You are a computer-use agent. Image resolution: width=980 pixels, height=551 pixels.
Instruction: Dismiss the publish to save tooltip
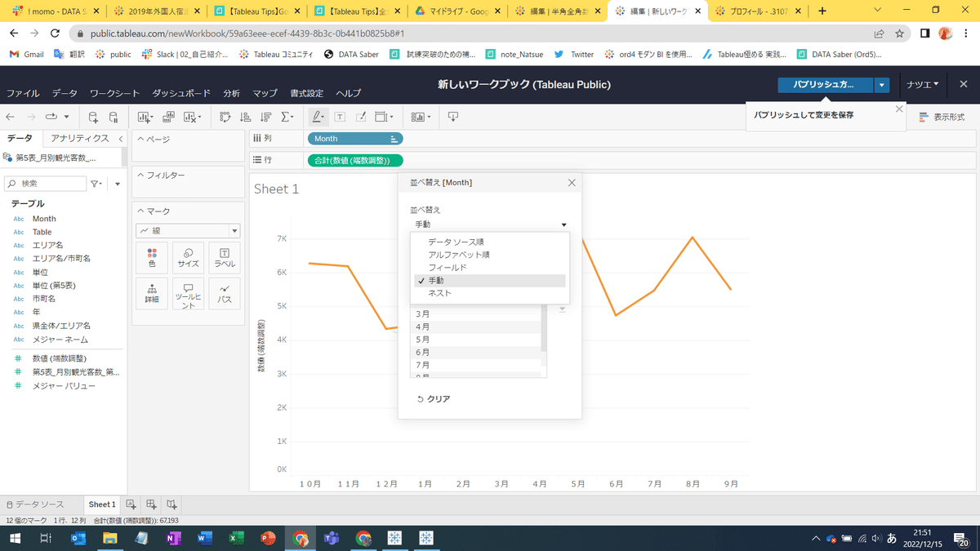899,109
